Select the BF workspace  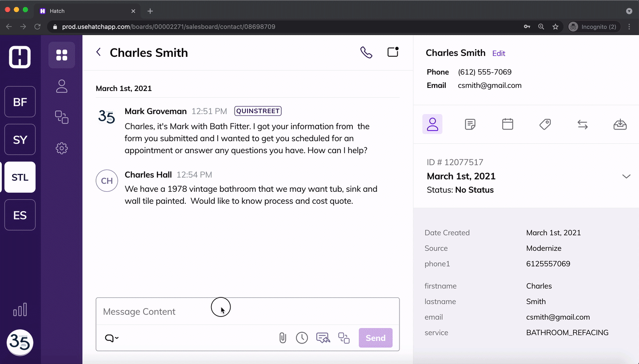pos(20,102)
